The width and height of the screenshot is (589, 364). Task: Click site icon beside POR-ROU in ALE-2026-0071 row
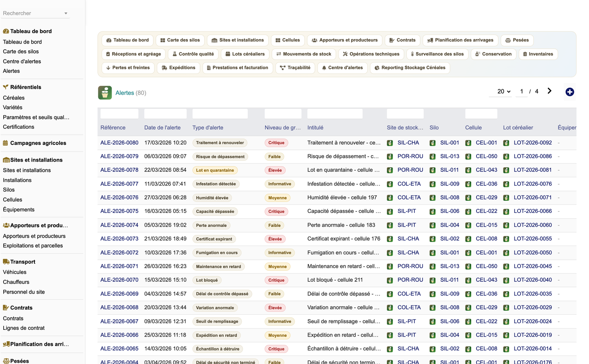coord(390,266)
